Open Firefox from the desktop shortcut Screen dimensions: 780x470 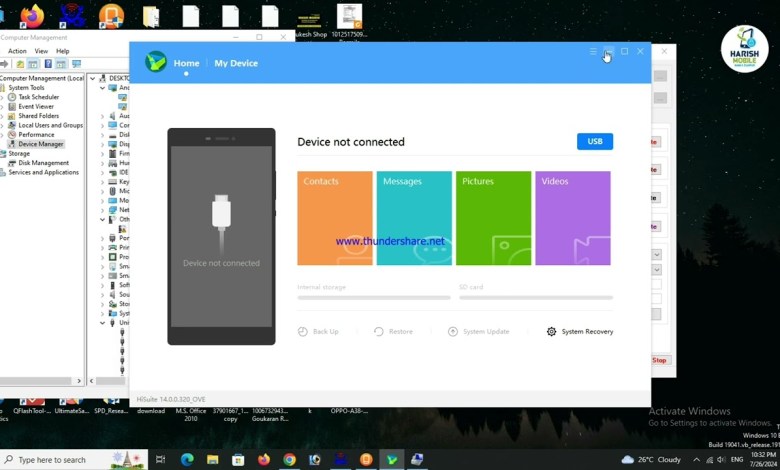tap(32, 17)
